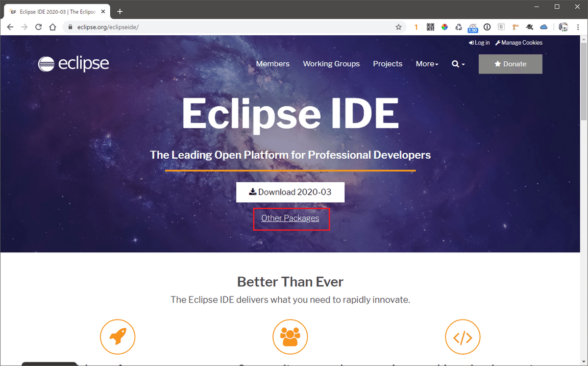Reload the Eclipse IDE page
588x366 pixels.
[39, 27]
